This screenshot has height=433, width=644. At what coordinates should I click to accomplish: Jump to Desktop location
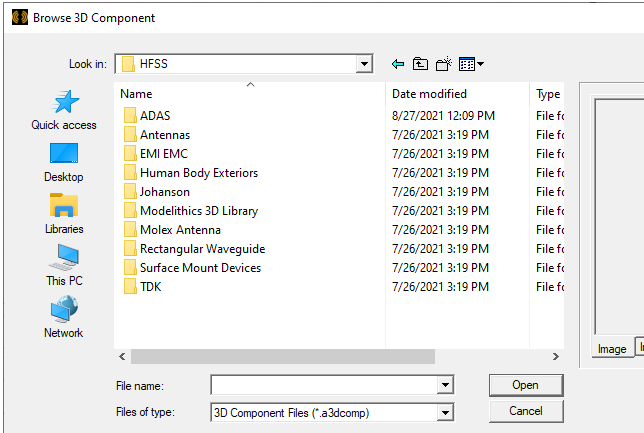pyautogui.click(x=64, y=163)
